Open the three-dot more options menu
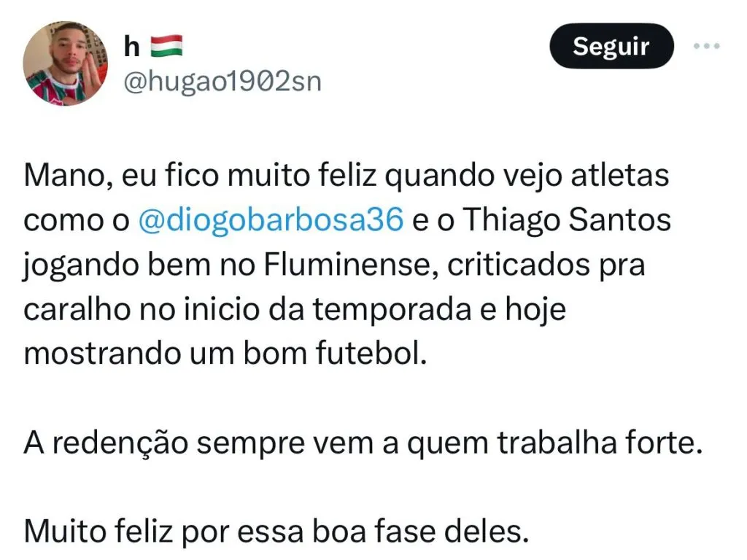 click(x=706, y=46)
